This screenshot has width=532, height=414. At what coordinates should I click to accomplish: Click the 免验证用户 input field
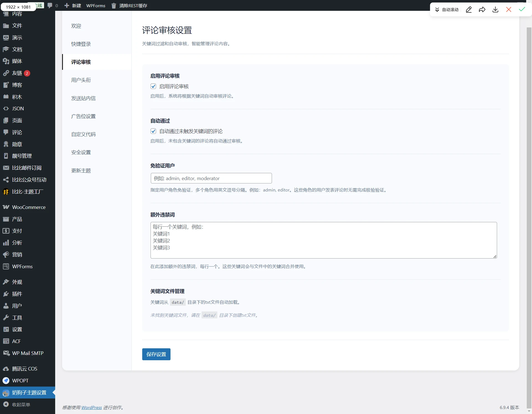tap(211, 178)
